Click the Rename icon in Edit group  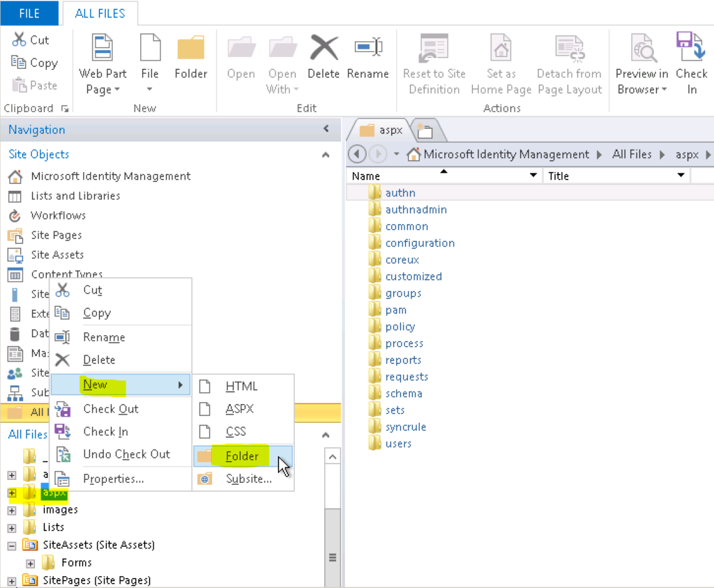point(367,48)
